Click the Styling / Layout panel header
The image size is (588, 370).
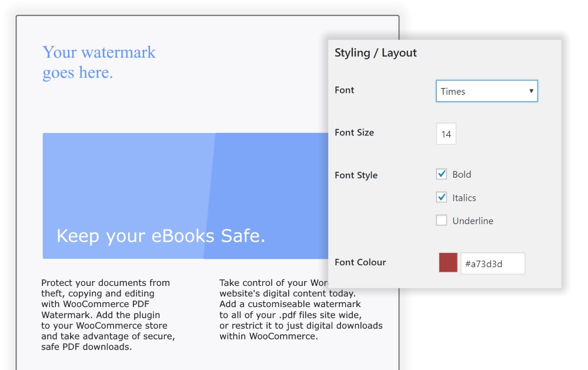pos(375,52)
